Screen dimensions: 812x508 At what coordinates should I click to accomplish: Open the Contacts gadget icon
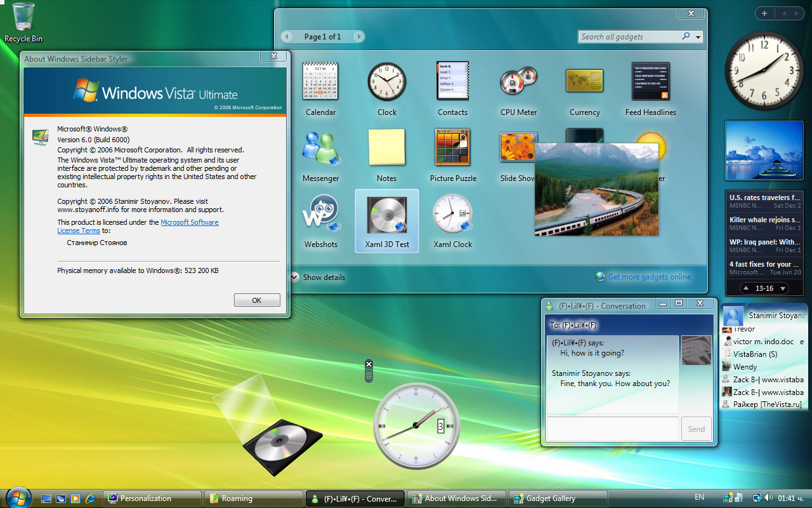(452, 81)
